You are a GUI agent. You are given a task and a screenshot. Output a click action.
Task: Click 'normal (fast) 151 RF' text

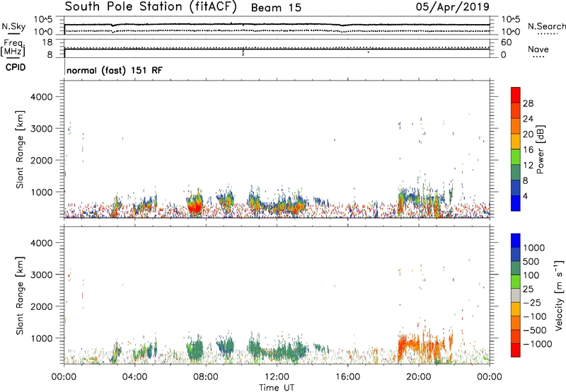115,70
